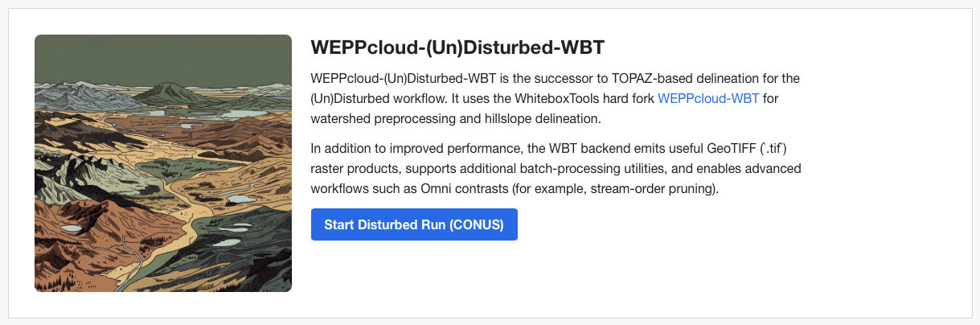Screen dimensions: 980x325
Task: Open the WEPPcloud-WBT hyperlink
Action: tap(708, 99)
